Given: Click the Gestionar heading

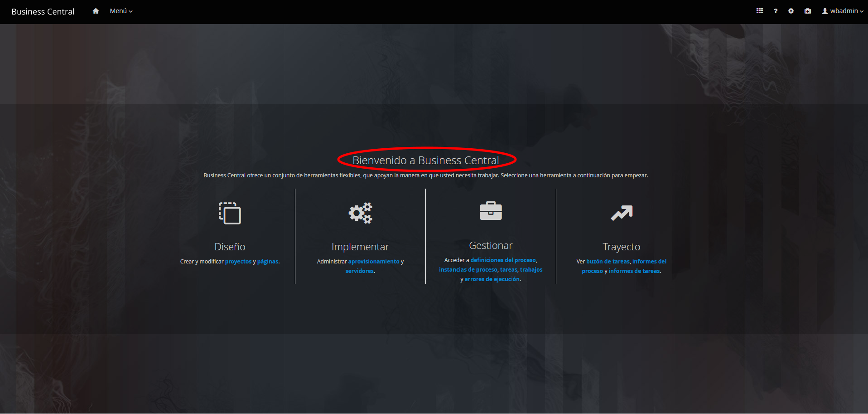Looking at the screenshot, I should [x=491, y=245].
